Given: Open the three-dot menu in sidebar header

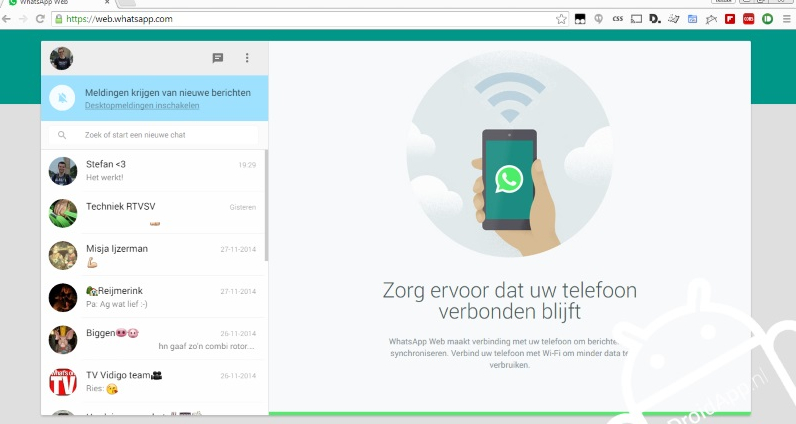Looking at the screenshot, I should click(x=247, y=58).
